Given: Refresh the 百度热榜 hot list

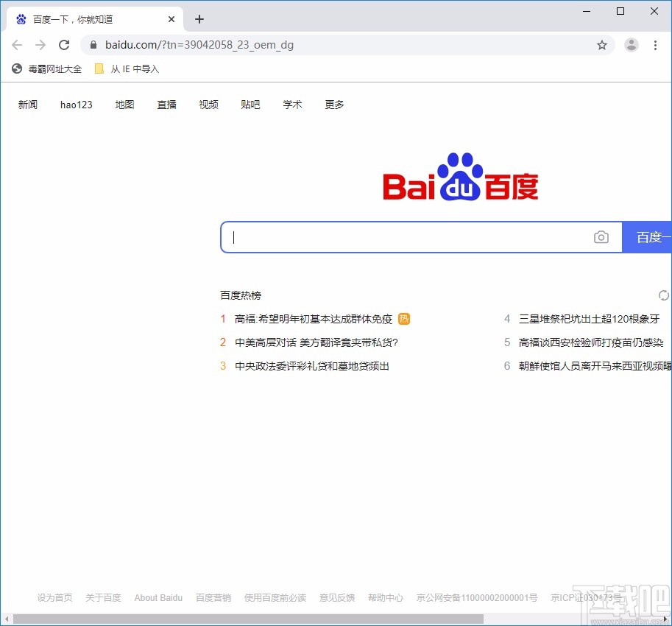Looking at the screenshot, I should pyautogui.click(x=663, y=295).
